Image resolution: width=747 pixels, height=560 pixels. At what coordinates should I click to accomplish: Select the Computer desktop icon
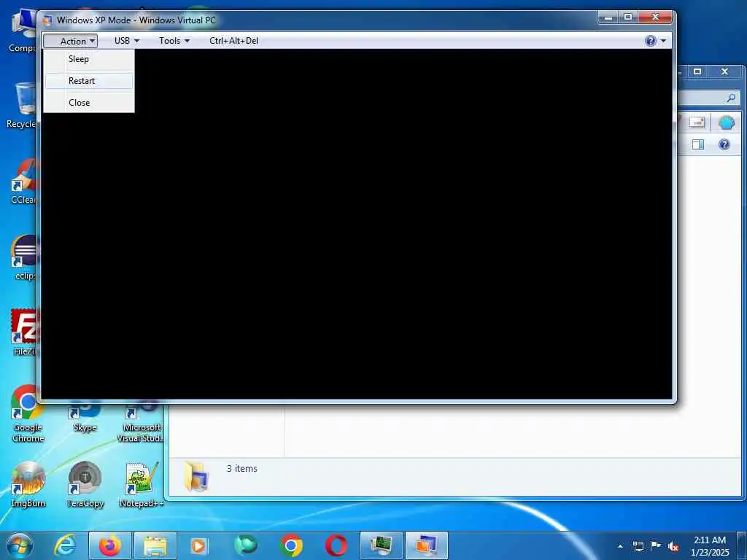coord(22,31)
